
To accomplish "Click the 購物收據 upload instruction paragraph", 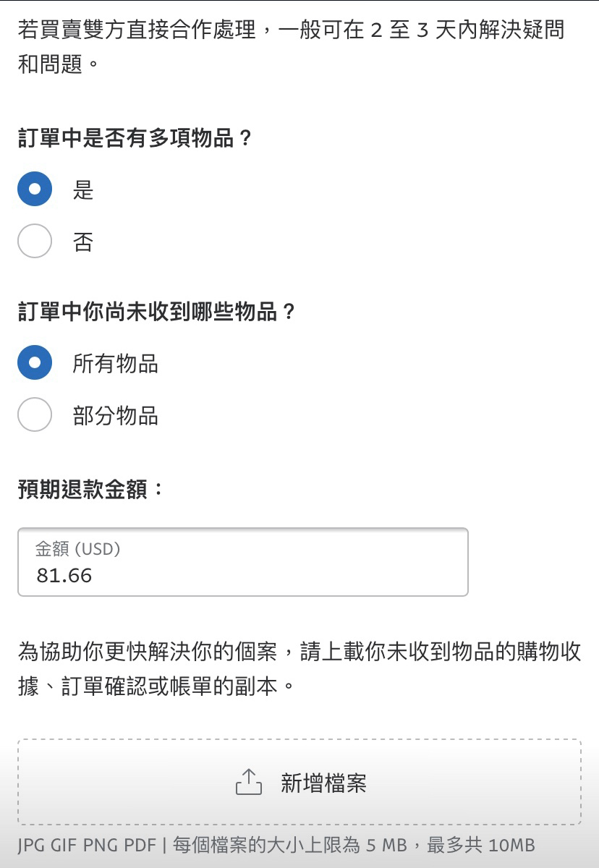I will pos(299,668).
